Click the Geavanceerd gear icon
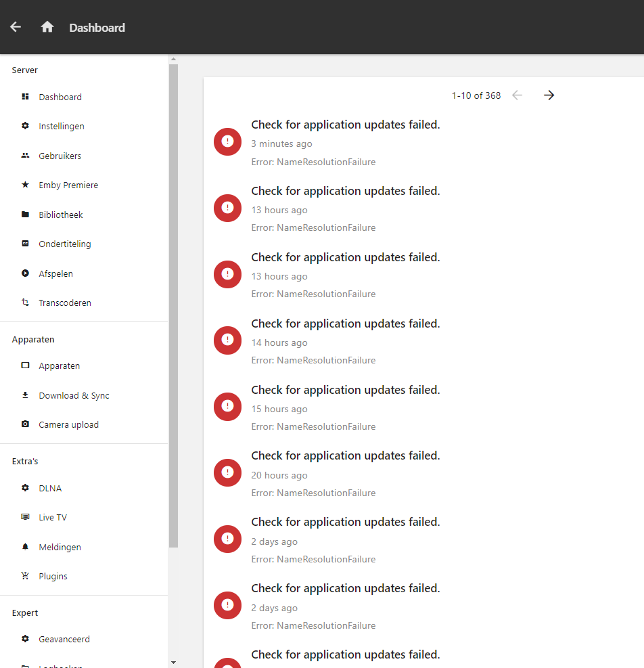This screenshot has width=644, height=668. (x=25, y=639)
